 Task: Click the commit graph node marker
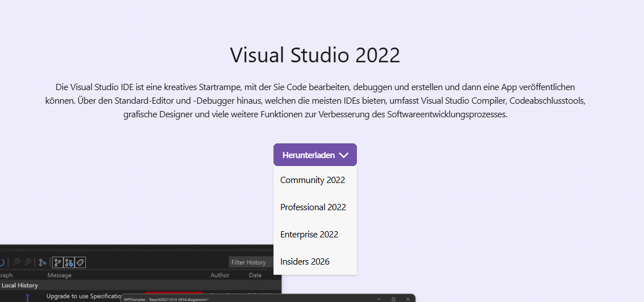pyautogui.click(x=27, y=296)
